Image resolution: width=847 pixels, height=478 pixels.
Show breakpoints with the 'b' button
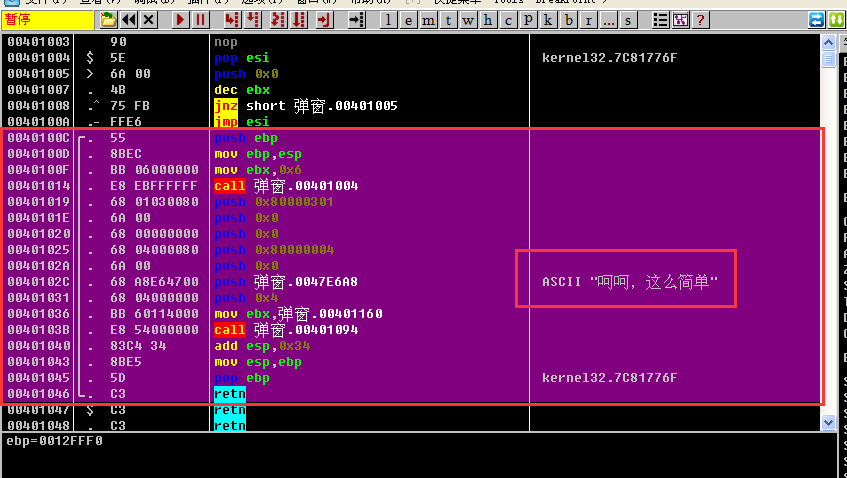click(x=568, y=20)
